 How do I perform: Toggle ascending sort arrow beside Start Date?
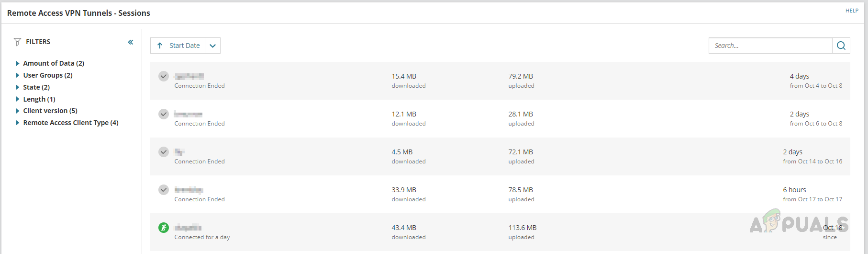click(160, 46)
